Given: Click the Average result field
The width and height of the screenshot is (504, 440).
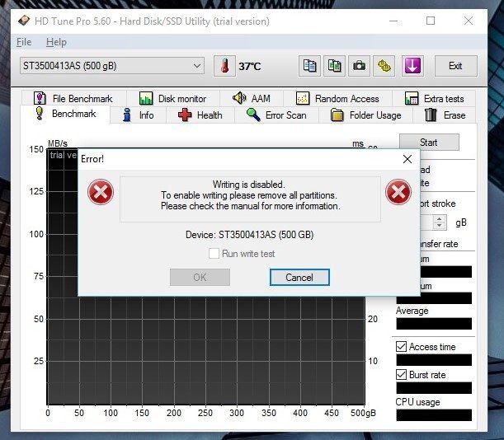Looking at the screenshot, I should (434, 324).
